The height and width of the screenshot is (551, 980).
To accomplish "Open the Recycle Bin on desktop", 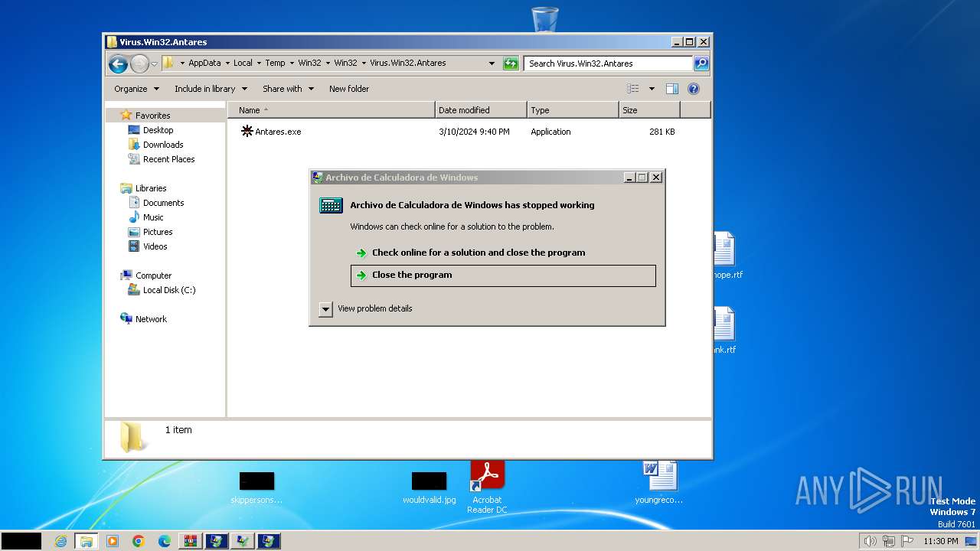I will [x=544, y=18].
